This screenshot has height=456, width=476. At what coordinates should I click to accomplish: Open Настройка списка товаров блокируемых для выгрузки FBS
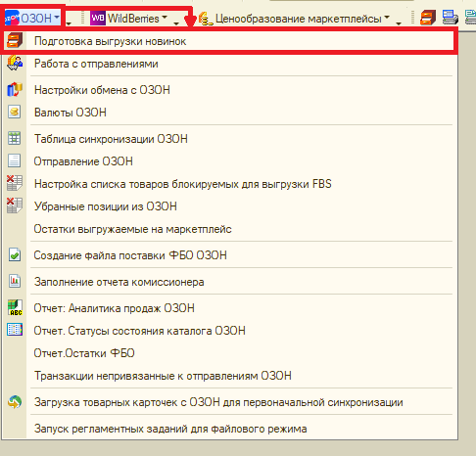(x=183, y=184)
